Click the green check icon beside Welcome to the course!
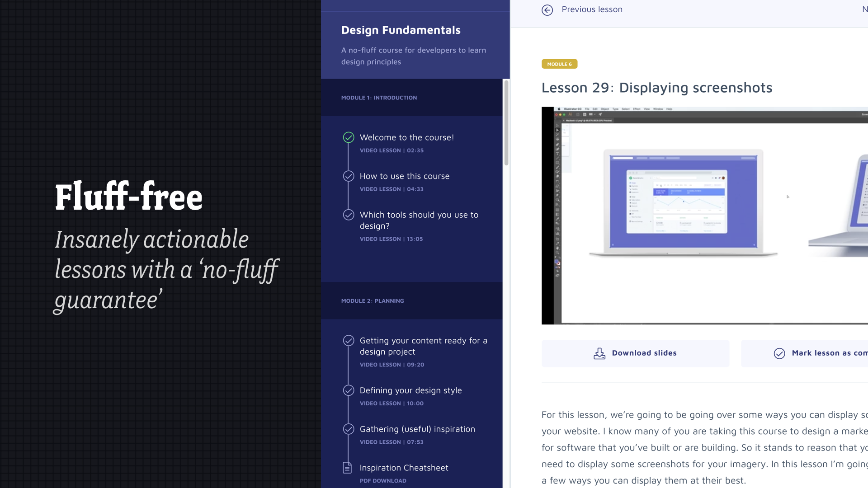 [348, 137]
